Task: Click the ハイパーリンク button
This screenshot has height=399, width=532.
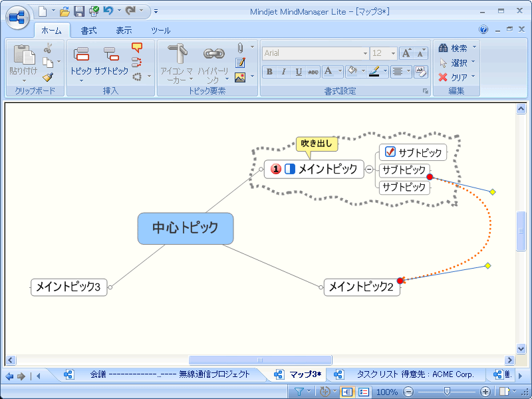Action: tap(213, 63)
